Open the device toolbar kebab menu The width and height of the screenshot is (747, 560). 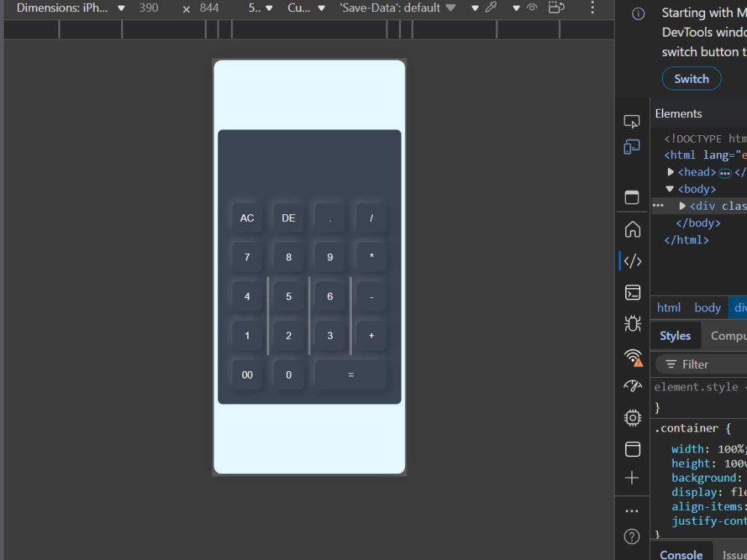point(592,7)
